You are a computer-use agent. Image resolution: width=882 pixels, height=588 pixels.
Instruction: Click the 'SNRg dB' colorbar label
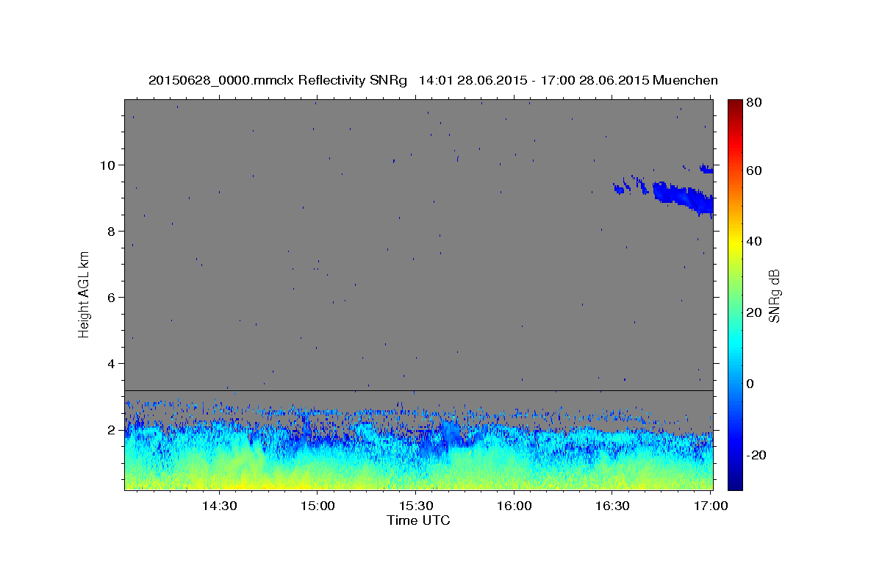(x=774, y=296)
